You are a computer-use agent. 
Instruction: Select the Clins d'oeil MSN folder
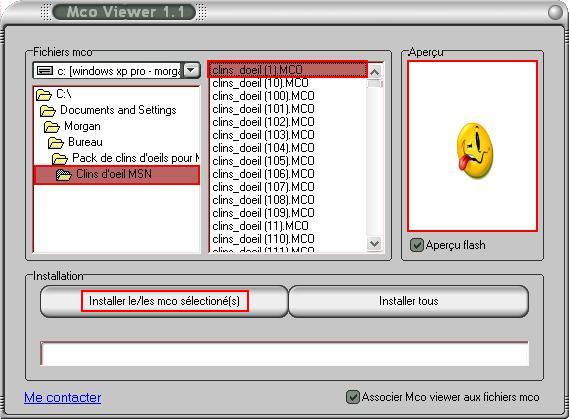click(x=116, y=175)
